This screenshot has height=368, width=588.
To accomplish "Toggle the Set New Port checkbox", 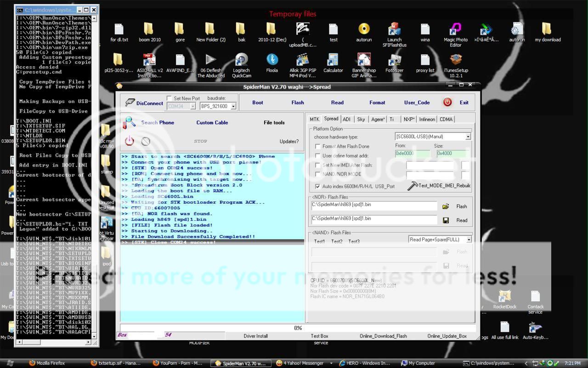I will tap(169, 98).
